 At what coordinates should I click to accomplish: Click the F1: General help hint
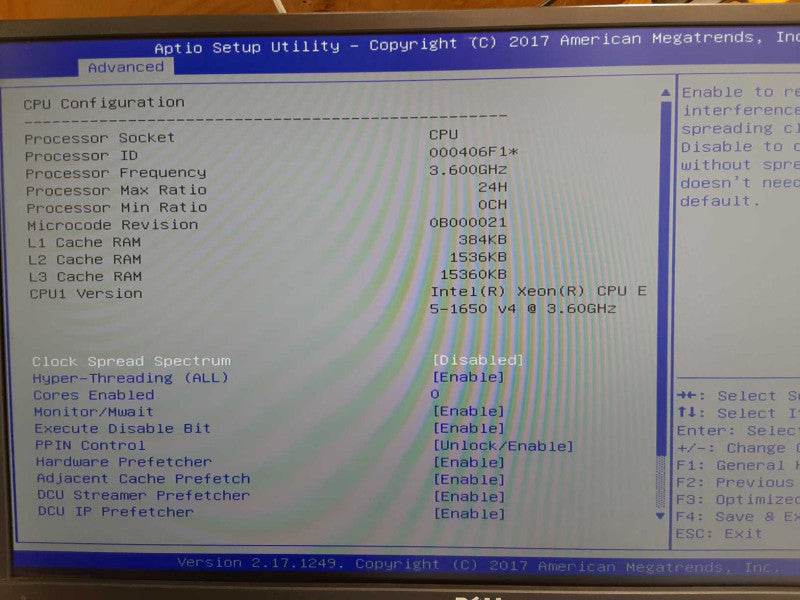tap(738, 465)
